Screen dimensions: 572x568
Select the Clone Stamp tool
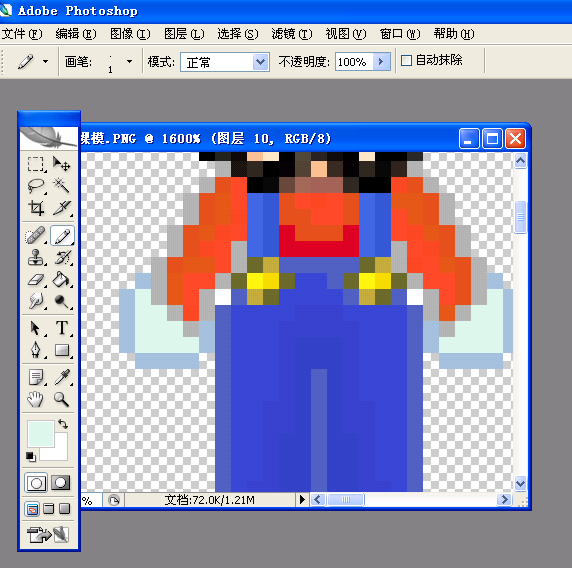click(36, 258)
